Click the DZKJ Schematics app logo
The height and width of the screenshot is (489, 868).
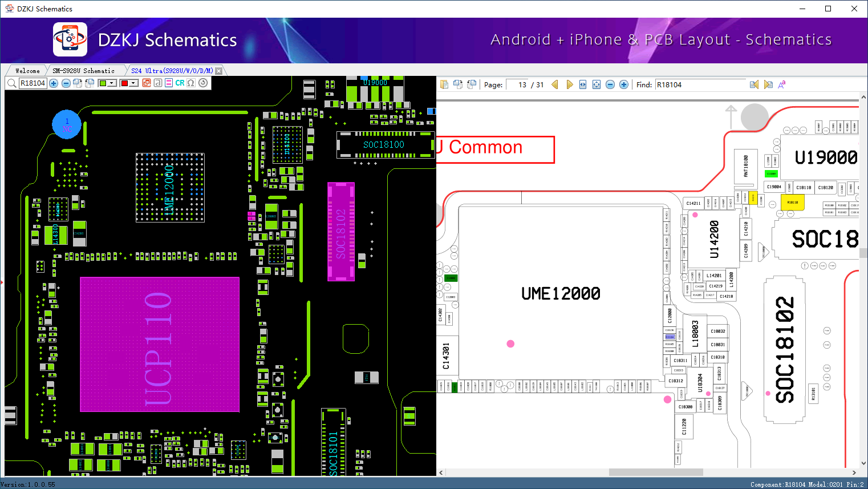click(70, 39)
